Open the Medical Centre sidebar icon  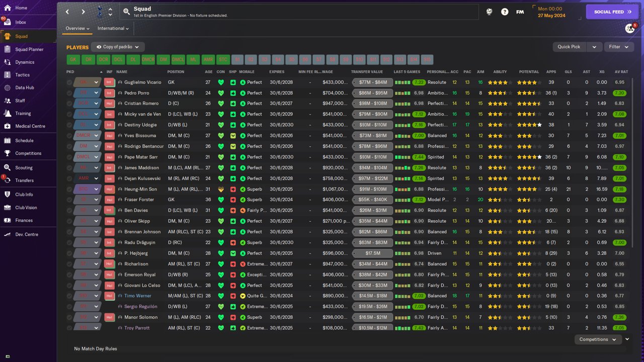[8, 126]
